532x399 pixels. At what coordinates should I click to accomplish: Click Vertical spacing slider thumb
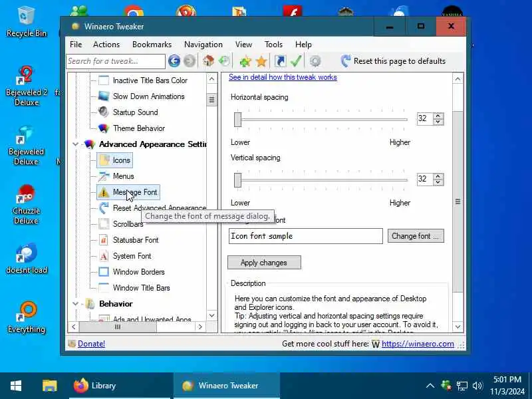pyautogui.click(x=237, y=180)
